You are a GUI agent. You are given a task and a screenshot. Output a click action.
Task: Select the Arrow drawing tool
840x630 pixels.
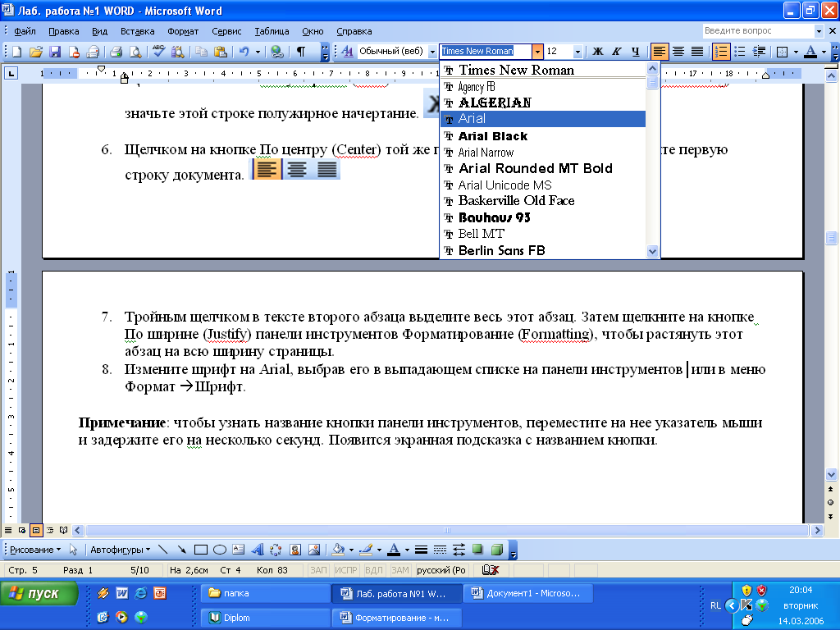[x=181, y=550]
